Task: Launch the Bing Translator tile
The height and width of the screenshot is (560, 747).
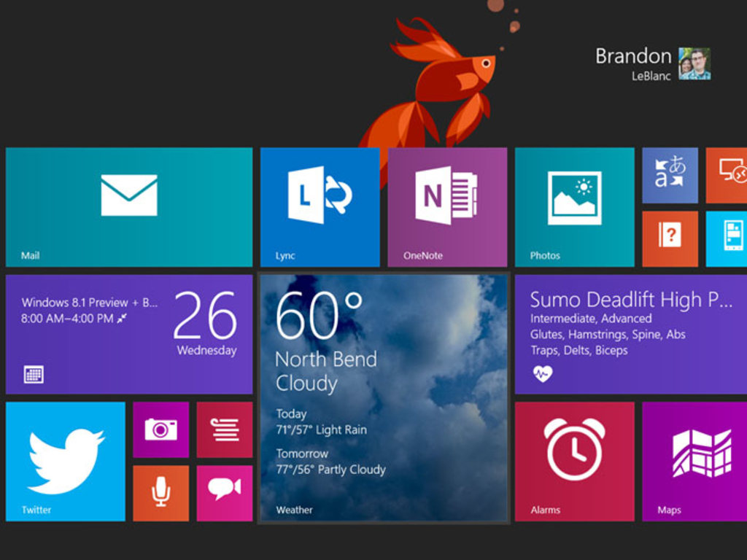Action: click(668, 175)
